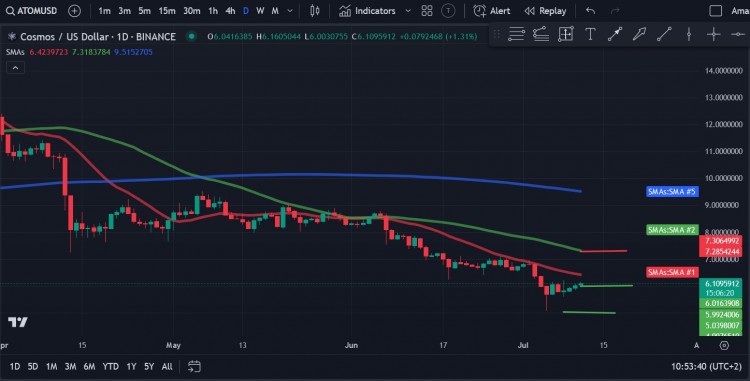The width and height of the screenshot is (750, 381).
Task: Select the D daily timeframe
Action: [x=246, y=11]
